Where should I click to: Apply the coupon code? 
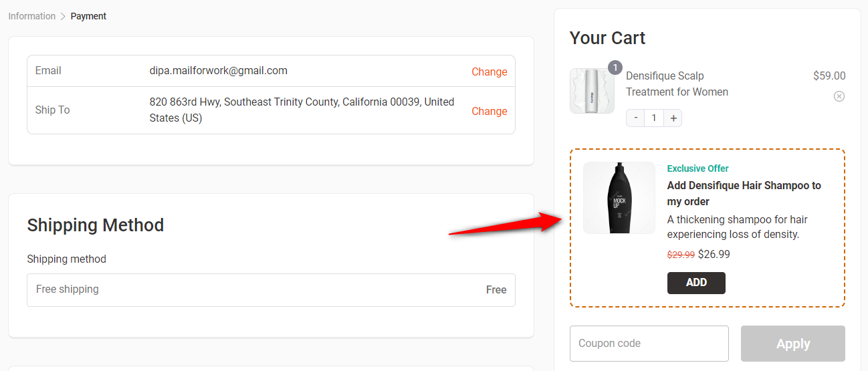point(792,344)
